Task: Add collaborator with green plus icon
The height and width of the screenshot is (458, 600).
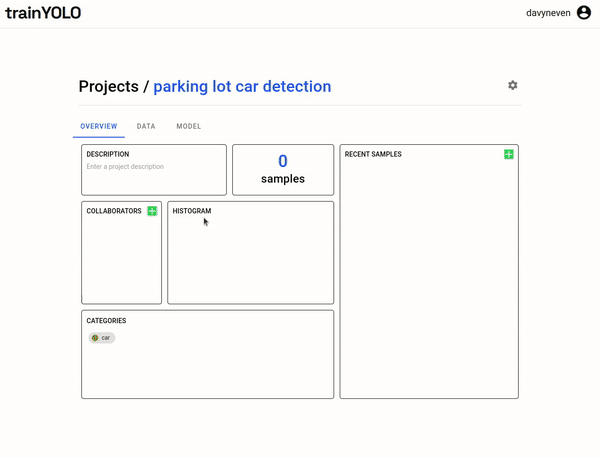Action: [x=152, y=211]
